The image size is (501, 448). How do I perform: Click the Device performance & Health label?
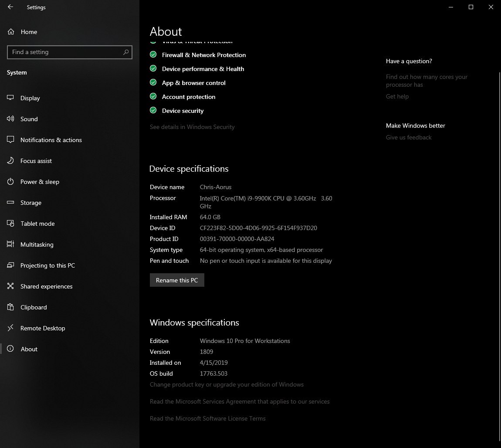pos(203,69)
